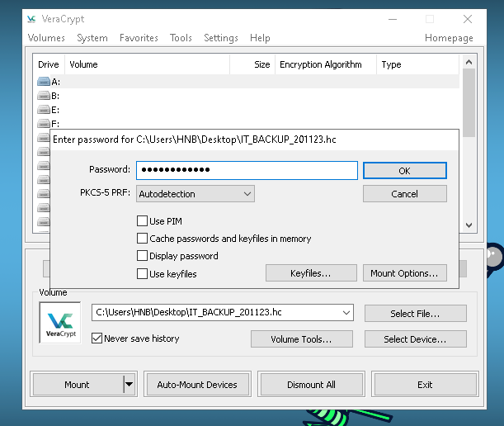
Task: Select drive A: icon in the list
Action: coord(44,82)
